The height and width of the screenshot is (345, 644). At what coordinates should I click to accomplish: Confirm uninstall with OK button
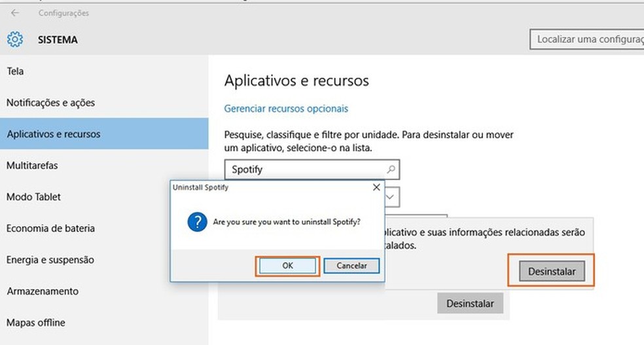(x=287, y=266)
